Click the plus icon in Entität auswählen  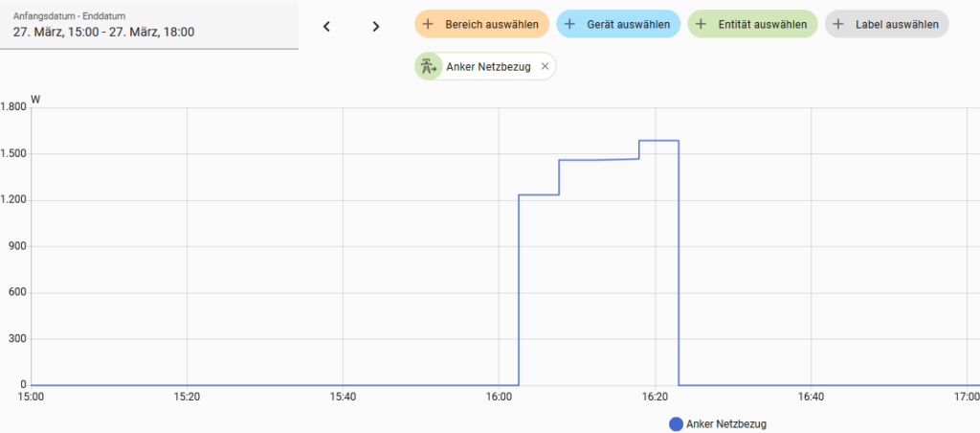pyautogui.click(x=702, y=24)
